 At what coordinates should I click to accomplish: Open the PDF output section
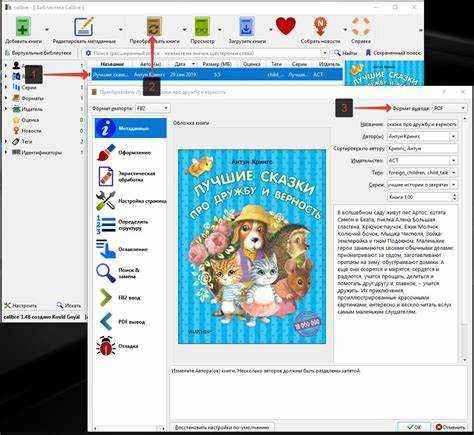tap(130, 322)
